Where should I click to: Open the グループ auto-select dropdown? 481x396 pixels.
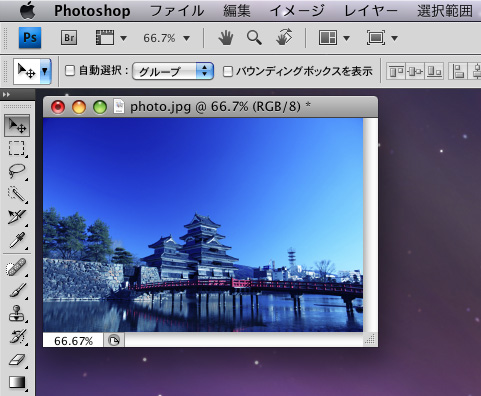pyautogui.click(x=173, y=71)
